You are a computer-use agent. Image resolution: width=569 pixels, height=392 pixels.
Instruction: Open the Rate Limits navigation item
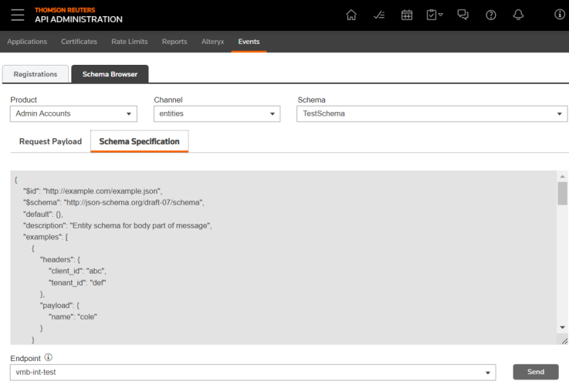tap(129, 42)
